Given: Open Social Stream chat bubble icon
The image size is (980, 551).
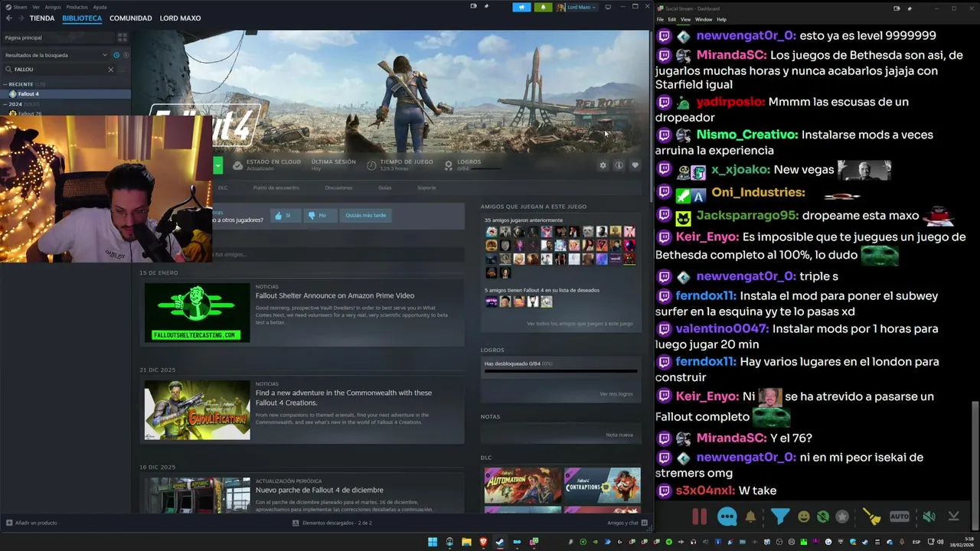Looking at the screenshot, I should (x=727, y=517).
